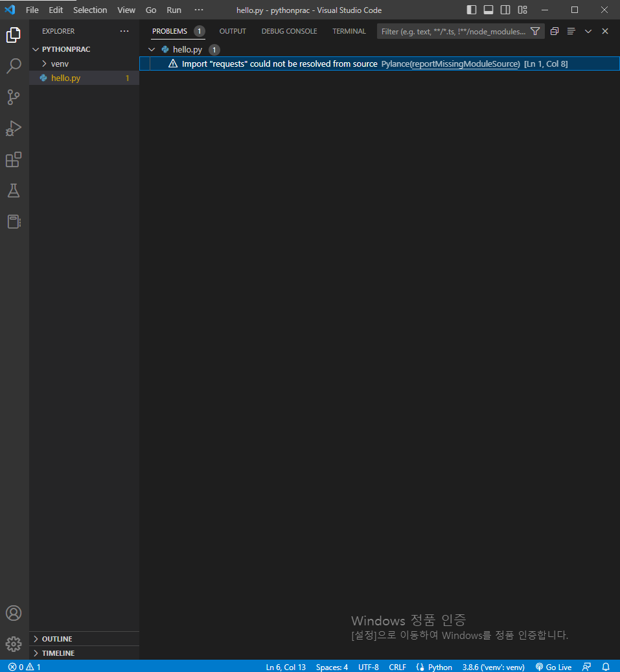
Task: Open the Run and Debug view
Action: click(x=14, y=128)
